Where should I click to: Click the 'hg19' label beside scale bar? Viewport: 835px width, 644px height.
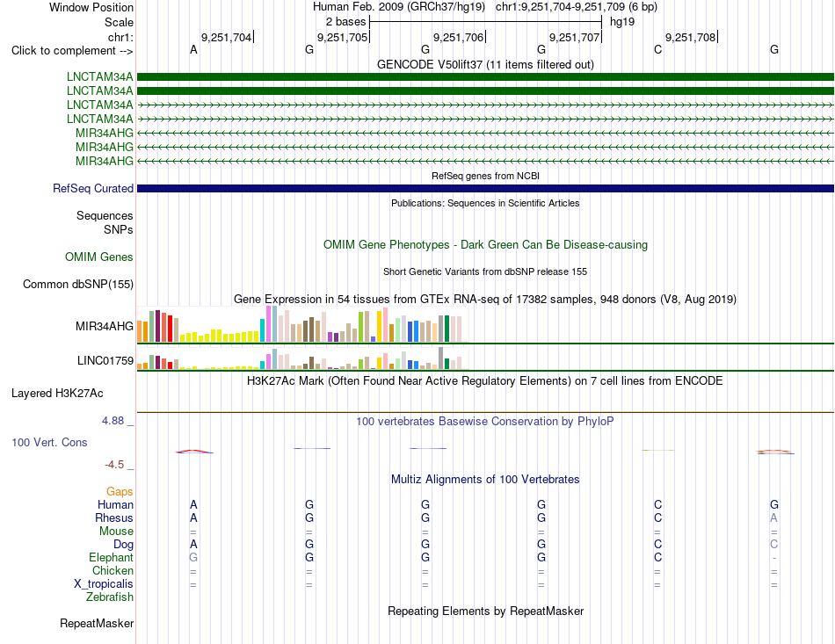pyautogui.click(x=622, y=22)
